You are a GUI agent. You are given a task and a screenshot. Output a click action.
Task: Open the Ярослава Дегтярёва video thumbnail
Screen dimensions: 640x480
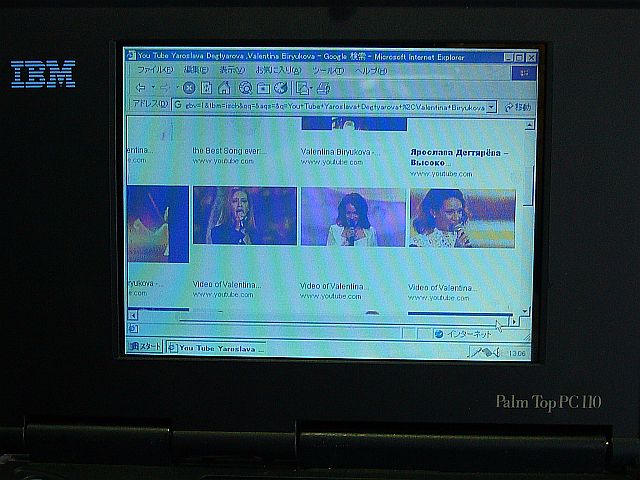tap(462, 218)
